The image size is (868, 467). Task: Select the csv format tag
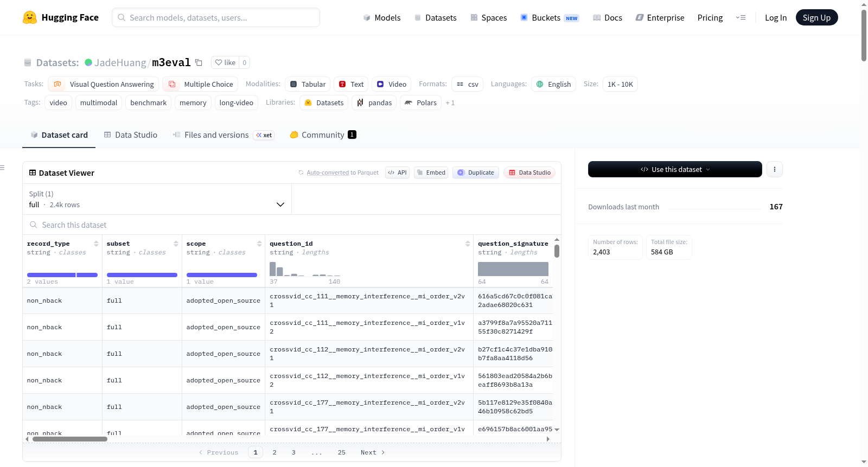[x=467, y=84]
